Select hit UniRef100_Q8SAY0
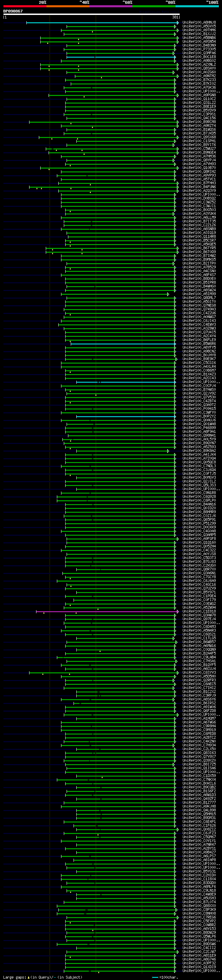222x980 pixels. pos(199,68)
